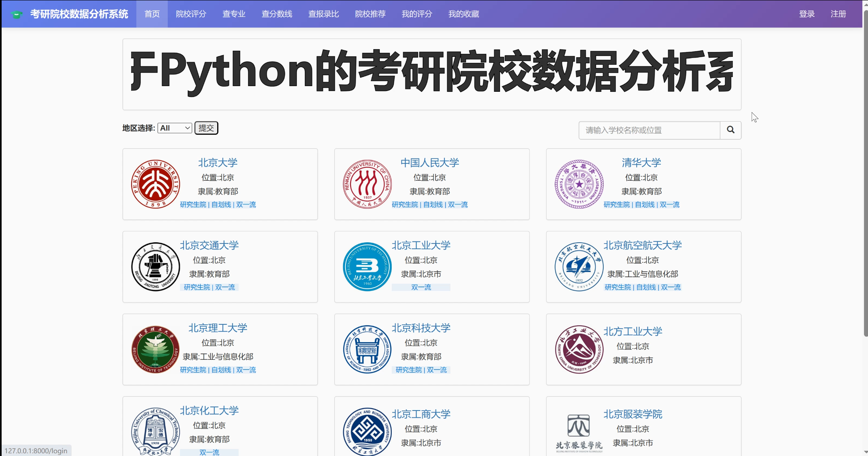
Task: Open the 北京工业大学 title link
Action: tap(421, 245)
